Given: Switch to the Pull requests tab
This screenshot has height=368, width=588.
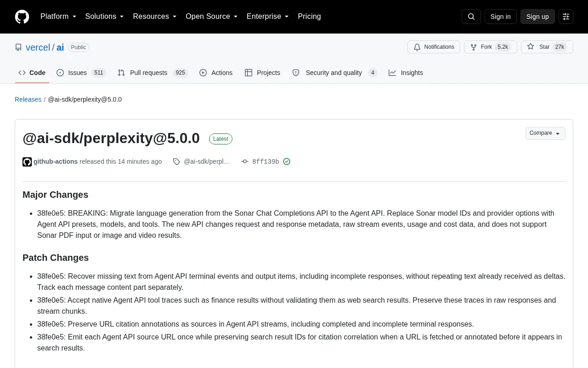Looking at the screenshot, I should (x=153, y=73).
